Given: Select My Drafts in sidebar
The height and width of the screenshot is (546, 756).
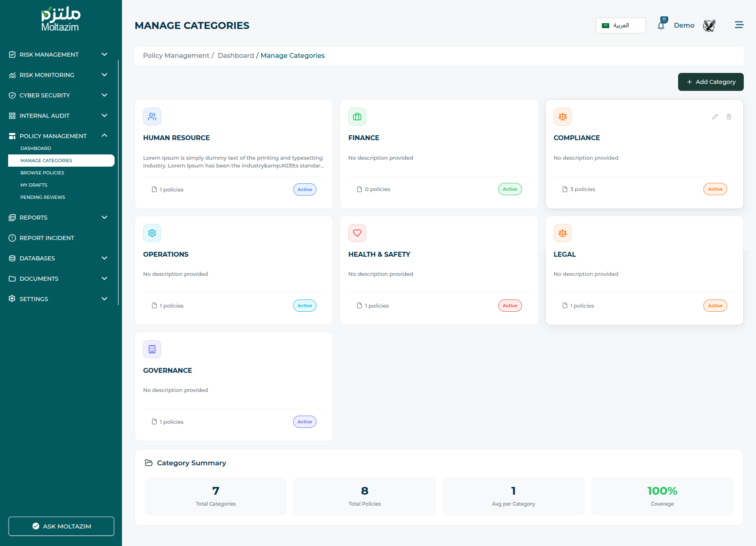Looking at the screenshot, I should tap(34, 185).
